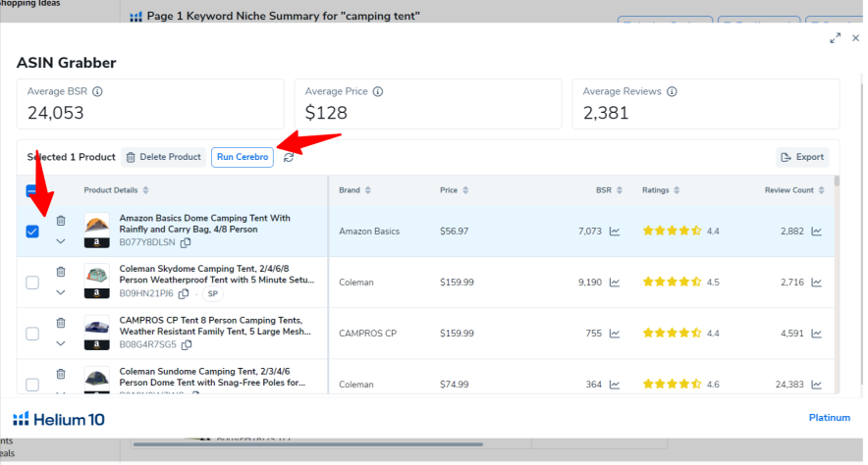This screenshot has height=465, width=868.
Task: Click the Delete Product button
Action: (x=163, y=157)
